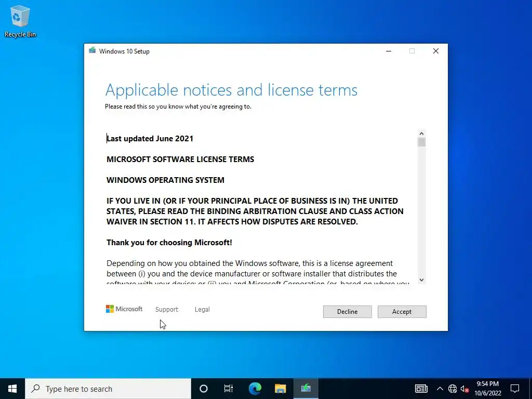532x399 pixels.
Task: Click the 'Last updated June 2021' text
Action: coord(150,138)
